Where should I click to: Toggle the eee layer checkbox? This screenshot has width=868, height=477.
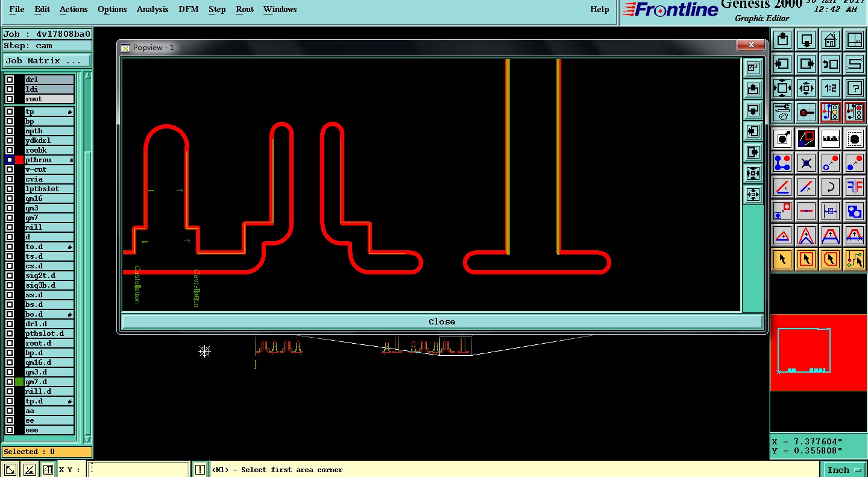pyautogui.click(x=10, y=430)
